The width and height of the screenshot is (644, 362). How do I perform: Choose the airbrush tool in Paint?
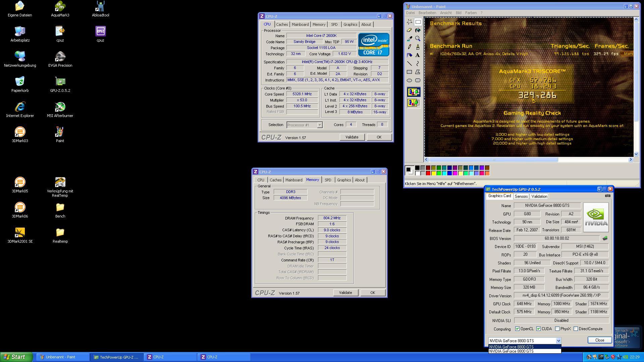[x=410, y=55]
